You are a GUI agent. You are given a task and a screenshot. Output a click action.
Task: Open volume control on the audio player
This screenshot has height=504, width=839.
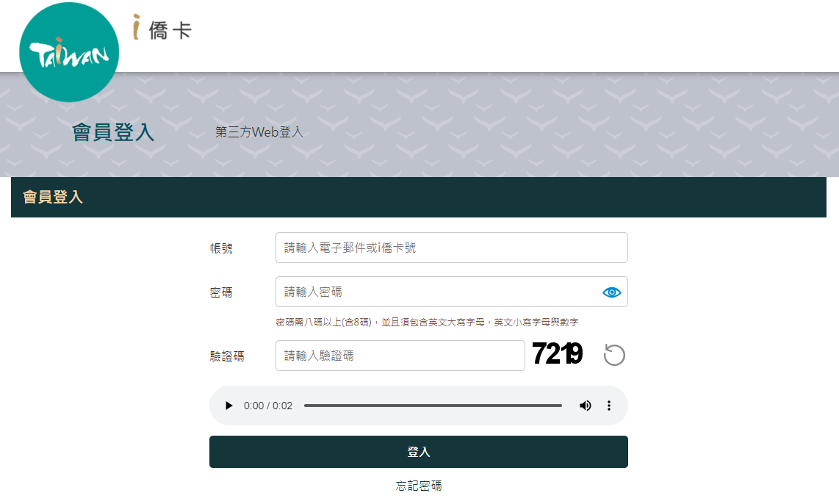[585, 405]
